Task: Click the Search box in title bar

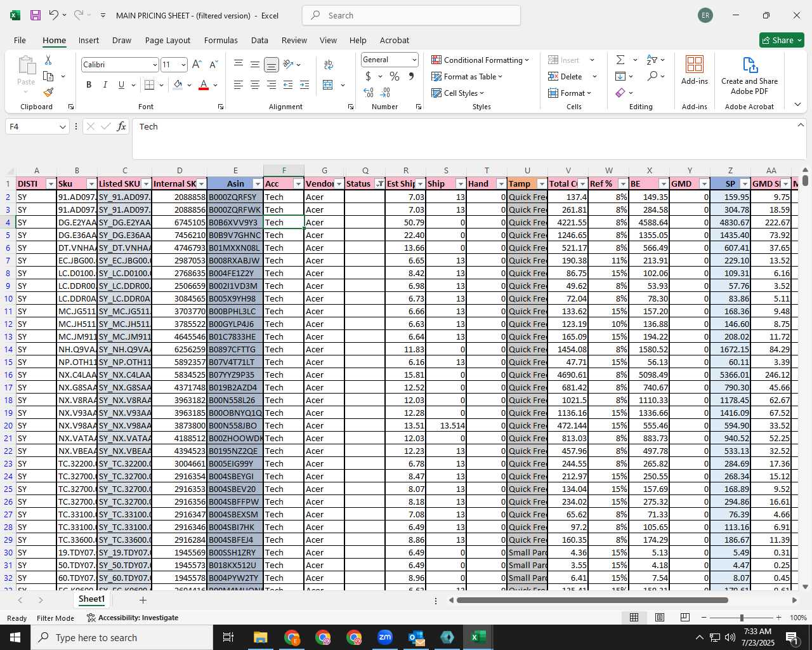Action: click(x=411, y=15)
